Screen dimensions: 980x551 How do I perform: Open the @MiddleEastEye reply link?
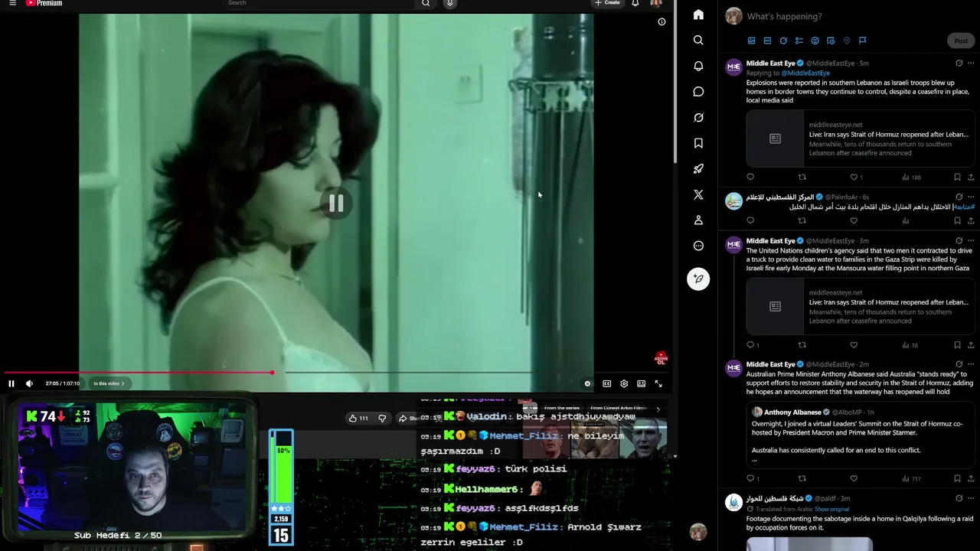pos(805,73)
